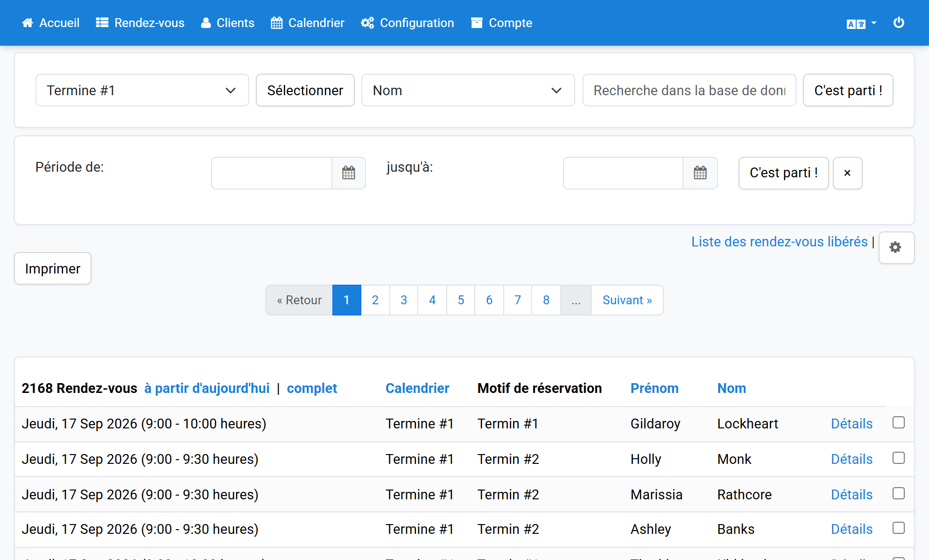Click Lockheart surname cell

point(747,423)
